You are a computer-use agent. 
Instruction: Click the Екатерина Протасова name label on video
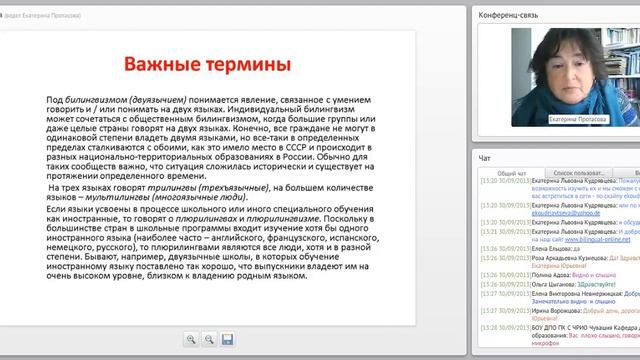[x=578, y=119]
